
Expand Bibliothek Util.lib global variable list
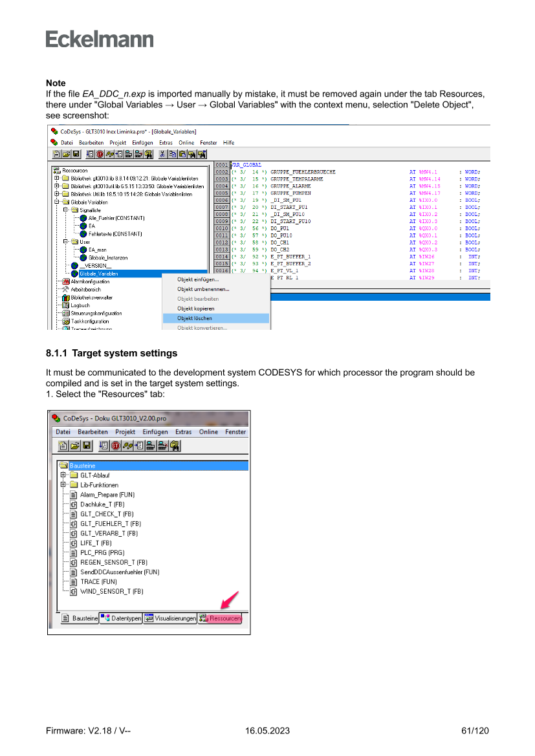57,194
